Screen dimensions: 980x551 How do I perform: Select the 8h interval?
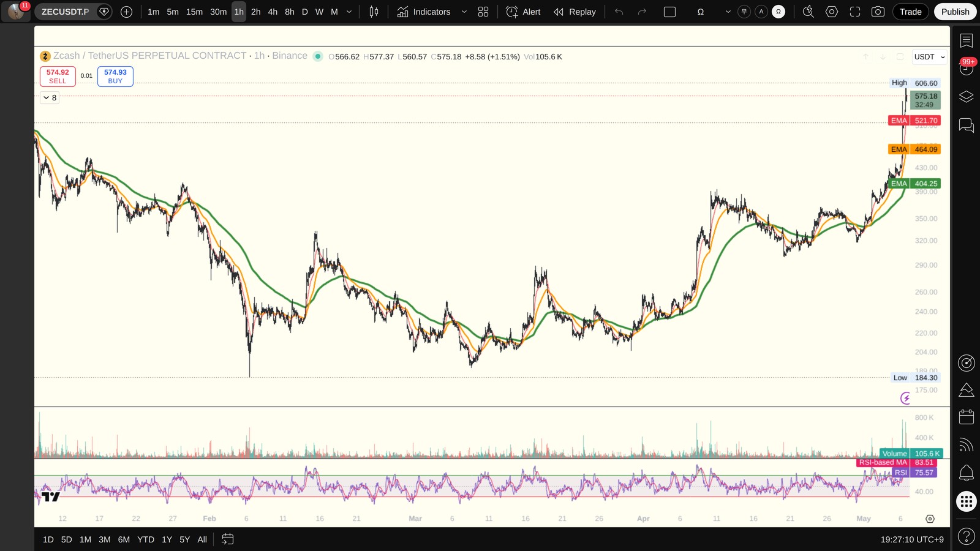(x=290, y=12)
